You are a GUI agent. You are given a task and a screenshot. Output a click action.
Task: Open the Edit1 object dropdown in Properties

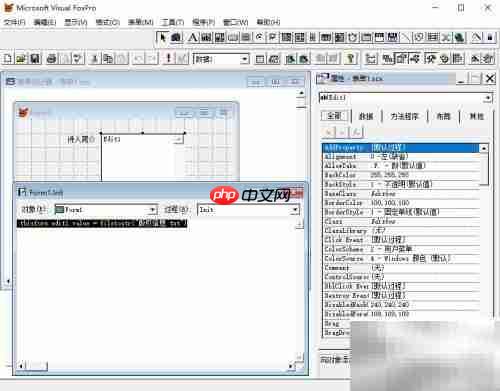[x=488, y=98]
